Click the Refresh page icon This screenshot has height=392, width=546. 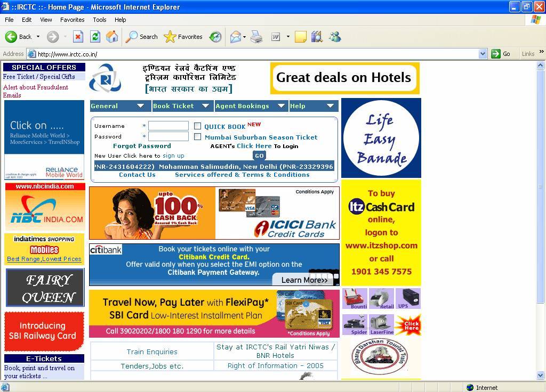pyautogui.click(x=95, y=37)
